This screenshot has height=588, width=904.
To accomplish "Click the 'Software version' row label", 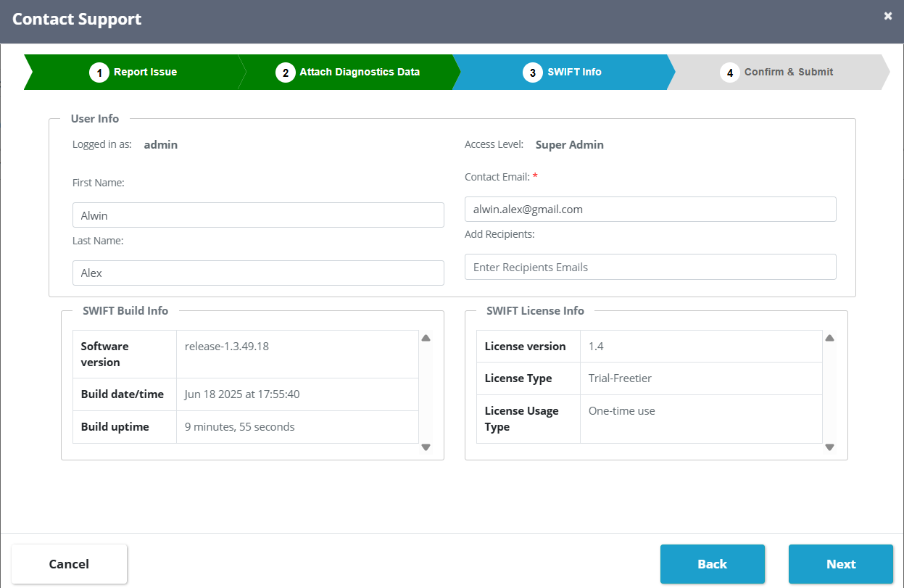I will (x=104, y=354).
